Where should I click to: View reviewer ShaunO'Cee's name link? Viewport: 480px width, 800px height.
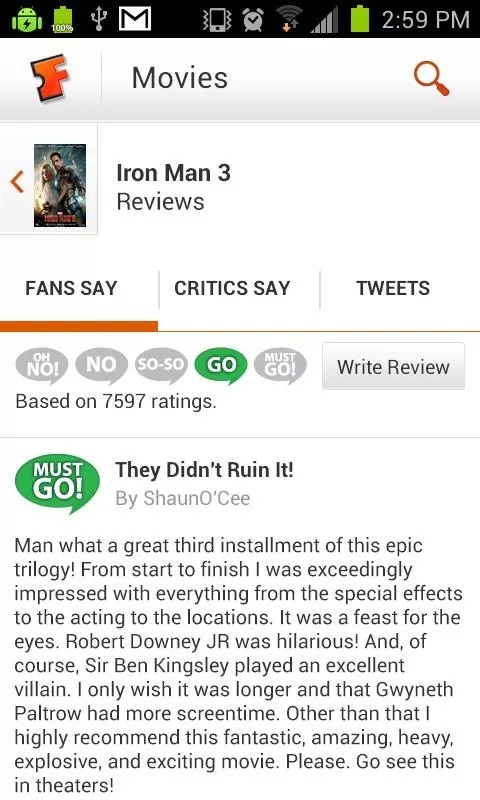tap(183, 498)
